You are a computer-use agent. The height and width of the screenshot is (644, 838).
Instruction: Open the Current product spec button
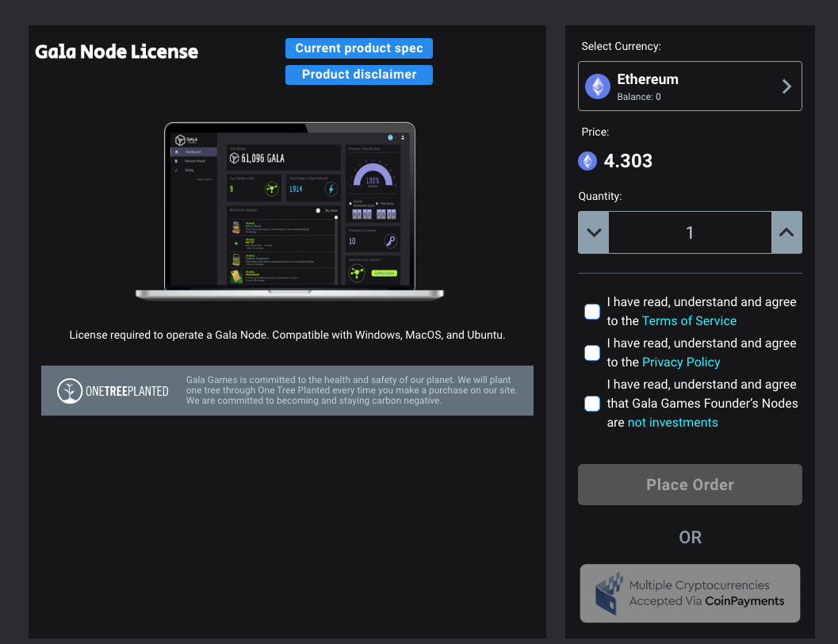click(x=358, y=48)
